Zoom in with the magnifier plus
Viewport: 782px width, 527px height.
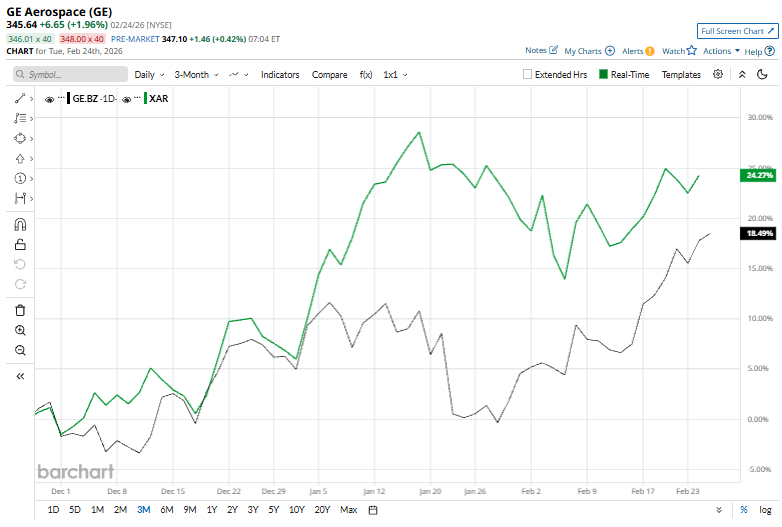(20, 330)
